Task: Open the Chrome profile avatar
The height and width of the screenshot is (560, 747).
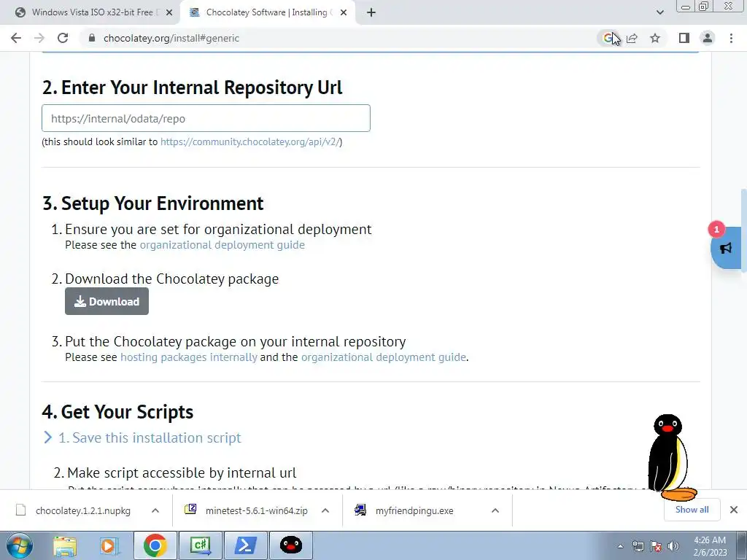Action: (708, 38)
